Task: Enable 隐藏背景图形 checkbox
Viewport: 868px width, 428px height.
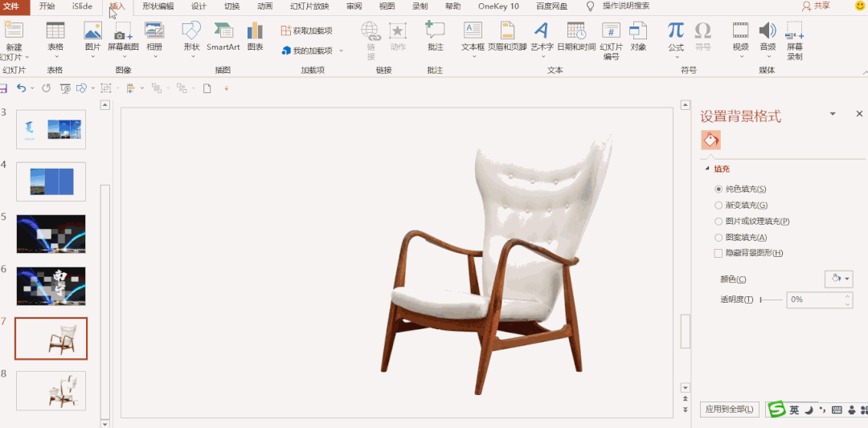Action: (719, 254)
